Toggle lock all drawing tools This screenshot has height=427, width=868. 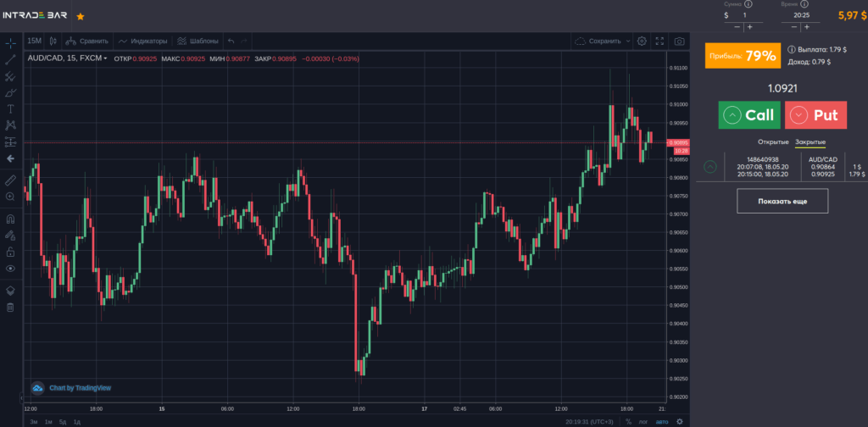click(x=11, y=252)
